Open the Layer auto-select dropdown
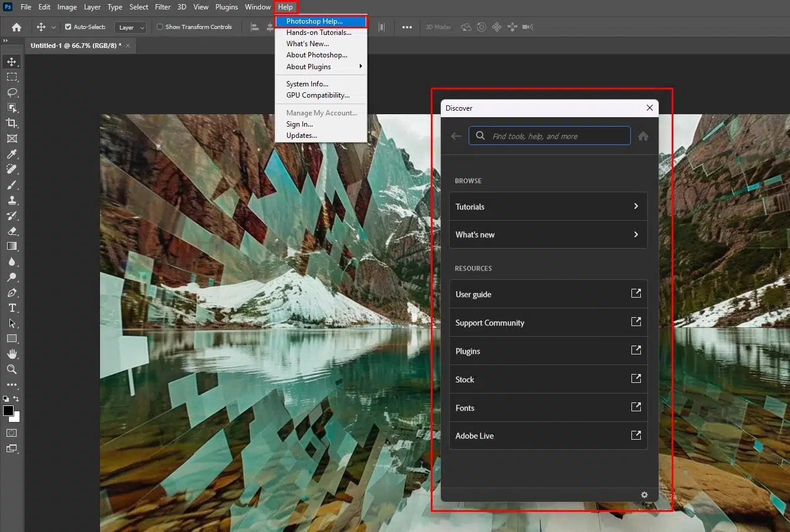 [x=131, y=27]
